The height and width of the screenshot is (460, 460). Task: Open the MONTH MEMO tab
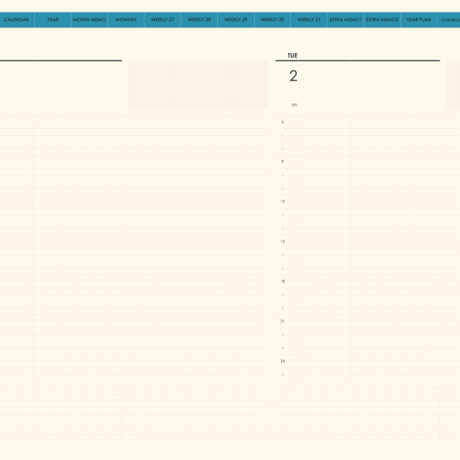[x=89, y=20]
